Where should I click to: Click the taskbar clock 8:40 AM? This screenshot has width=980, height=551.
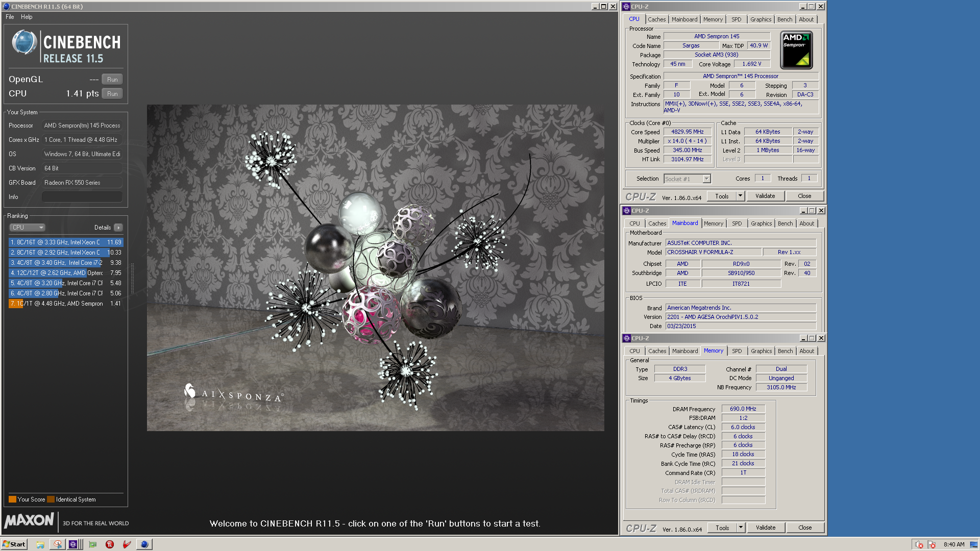pyautogui.click(x=953, y=544)
